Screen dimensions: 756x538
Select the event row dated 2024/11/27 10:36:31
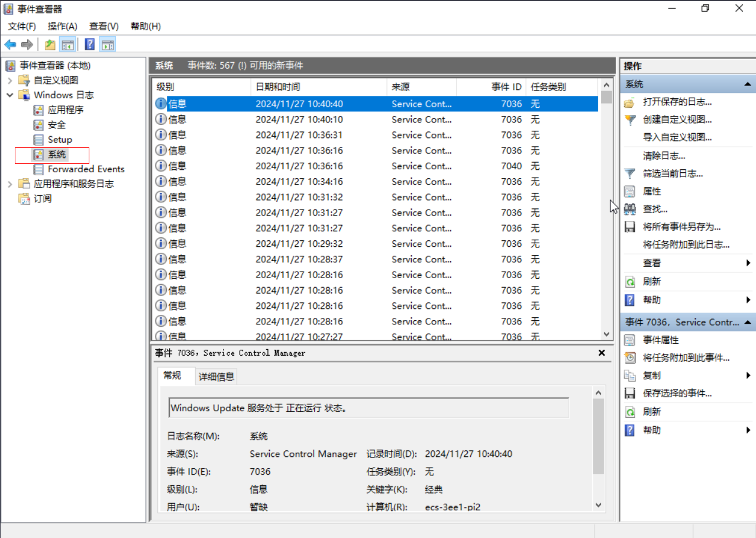(376, 135)
